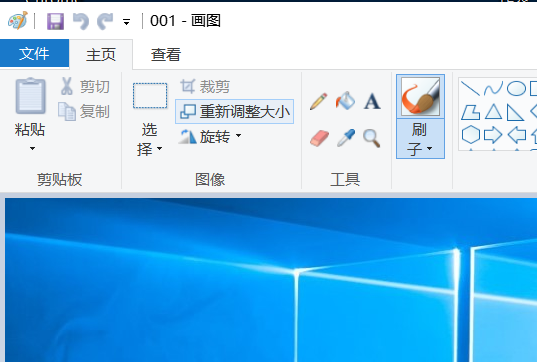Screen dimensions: 537x362
Task: Select the right triangle shape
Action: pos(515,113)
